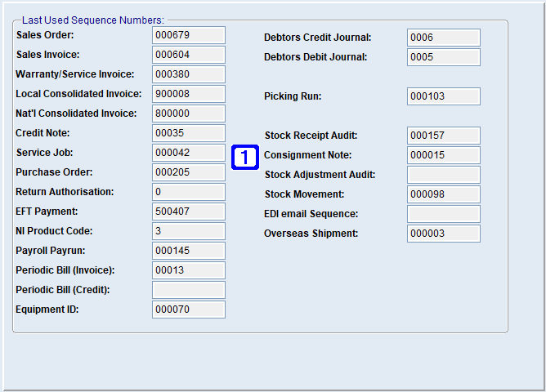
Task: Select the Sales Invoice field showing 000604
Action: coord(189,55)
